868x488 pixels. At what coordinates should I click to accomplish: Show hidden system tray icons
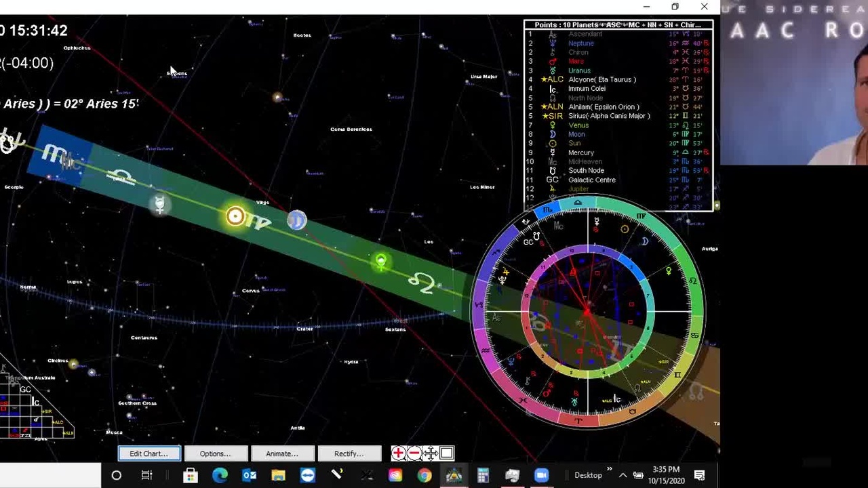623,475
